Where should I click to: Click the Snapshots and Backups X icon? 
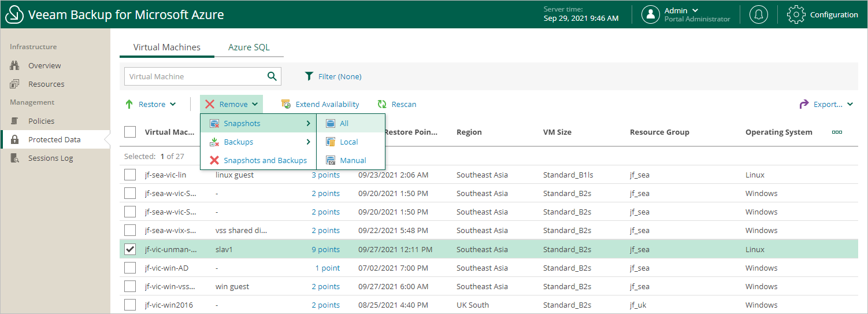coord(214,161)
